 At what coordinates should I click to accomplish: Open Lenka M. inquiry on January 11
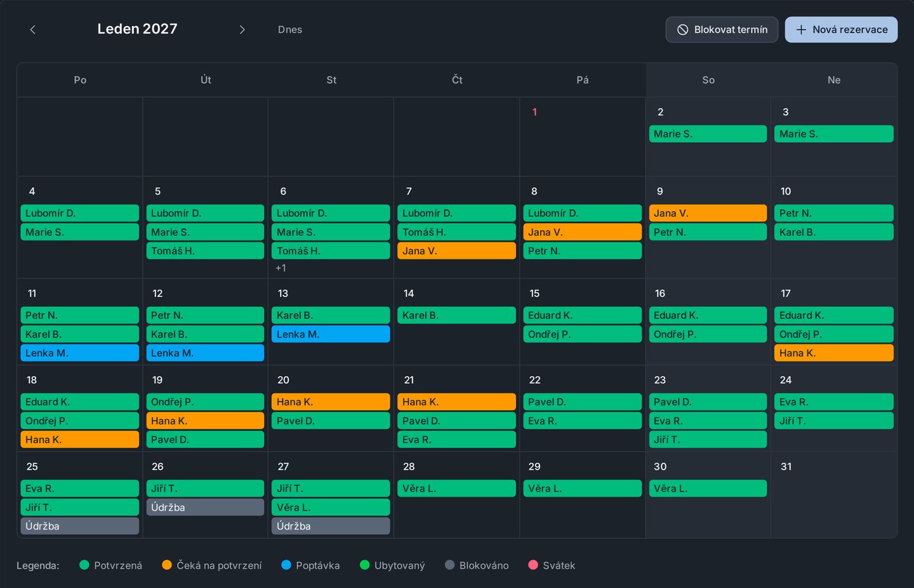pyautogui.click(x=80, y=353)
